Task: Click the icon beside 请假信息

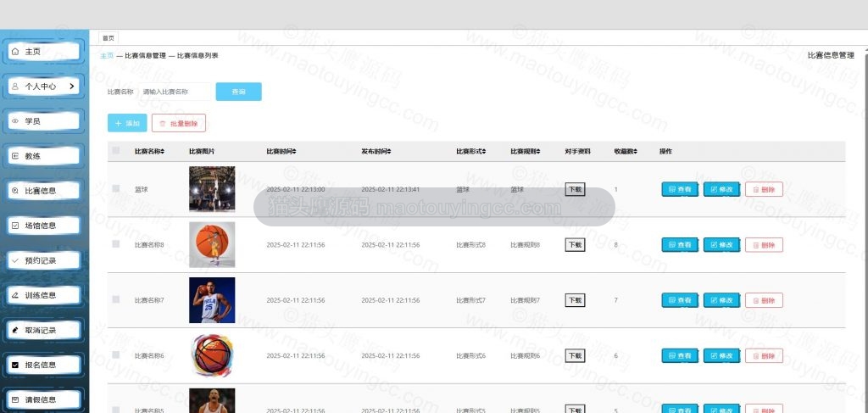Action: coord(15,399)
